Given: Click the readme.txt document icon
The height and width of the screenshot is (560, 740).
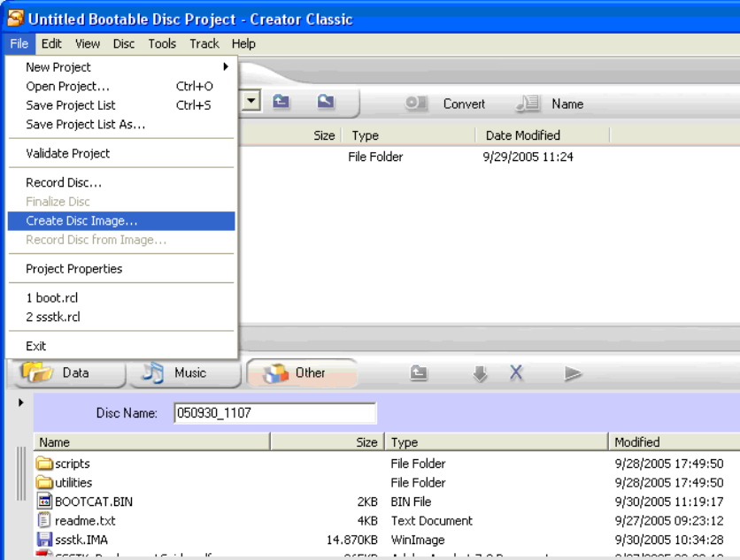Looking at the screenshot, I should [44, 520].
